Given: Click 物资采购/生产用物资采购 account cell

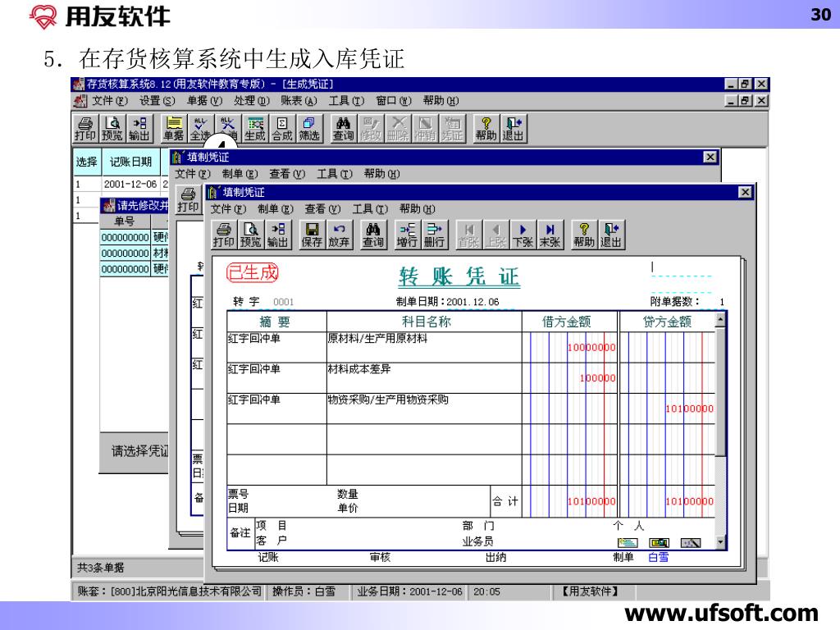Looking at the screenshot, I should [424, 409].
